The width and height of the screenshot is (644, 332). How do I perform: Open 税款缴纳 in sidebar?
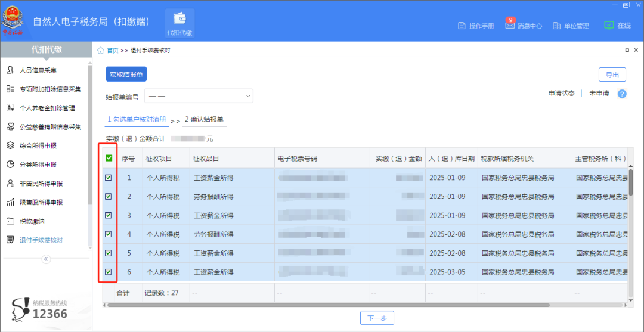[32, 221]
